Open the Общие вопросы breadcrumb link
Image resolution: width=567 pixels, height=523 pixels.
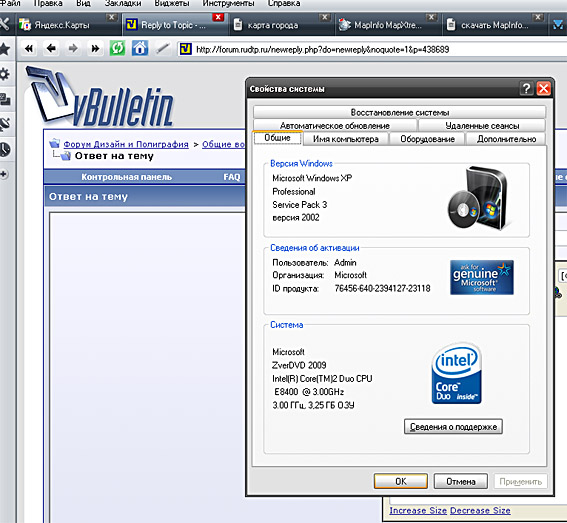(223, 144)
